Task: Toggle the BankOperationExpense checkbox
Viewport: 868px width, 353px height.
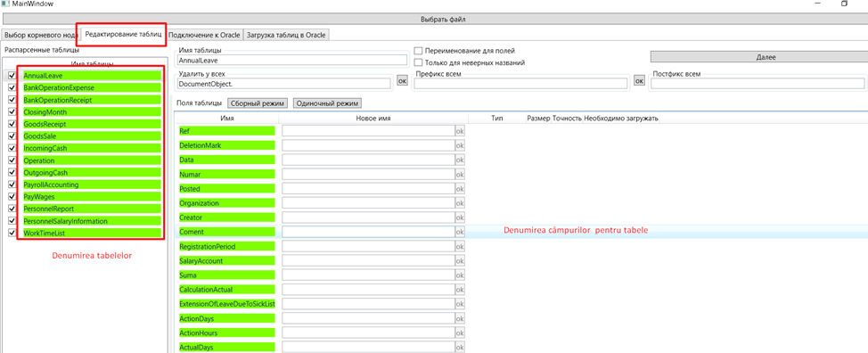Action: click(12, 87)
